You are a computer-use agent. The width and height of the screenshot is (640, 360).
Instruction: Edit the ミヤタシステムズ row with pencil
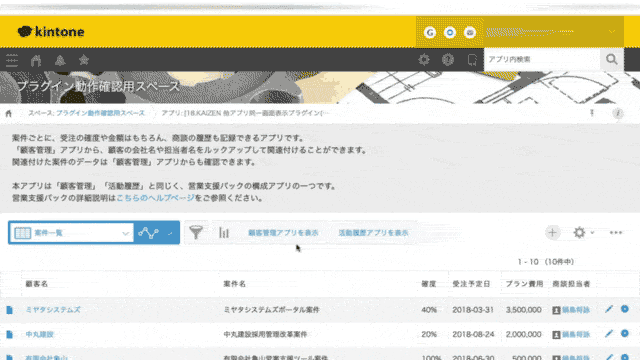click(609, 309)
